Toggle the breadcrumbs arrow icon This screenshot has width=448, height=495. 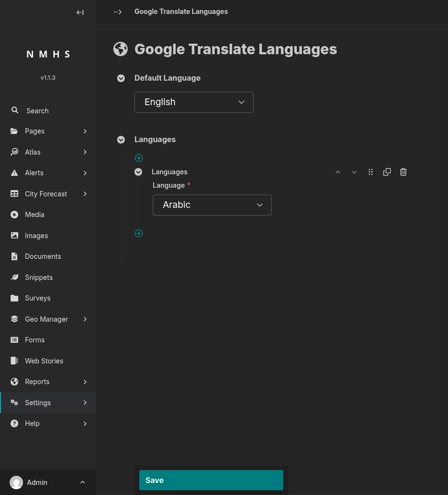118,12
